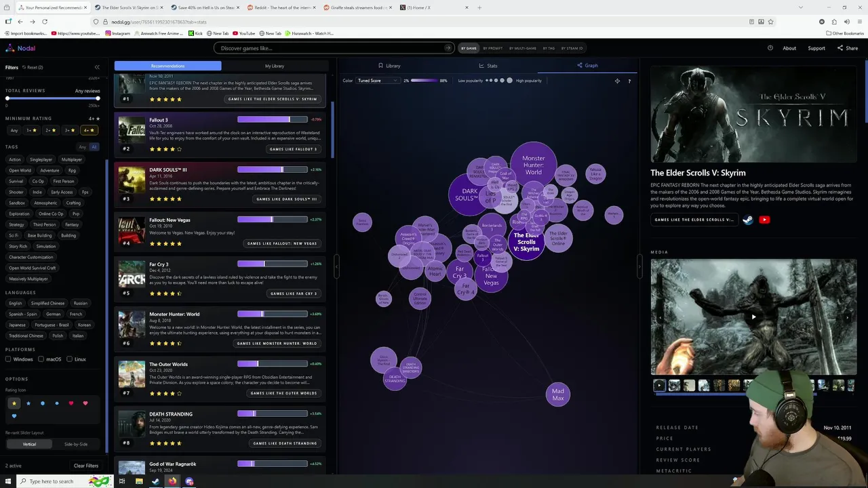This screenshot has height=488, width=868.
Task: Click tuned score color range slider
Action: click(x=425, y=81)
